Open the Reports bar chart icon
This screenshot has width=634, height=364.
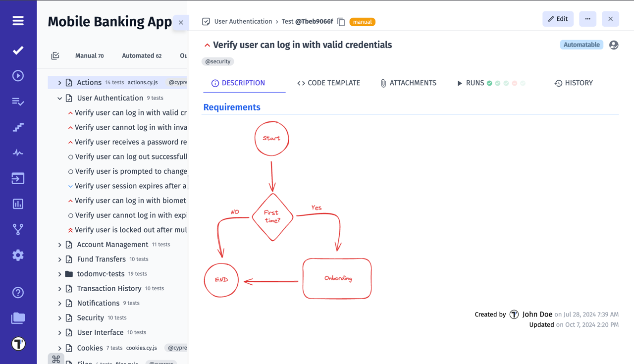tap(18, 204)
